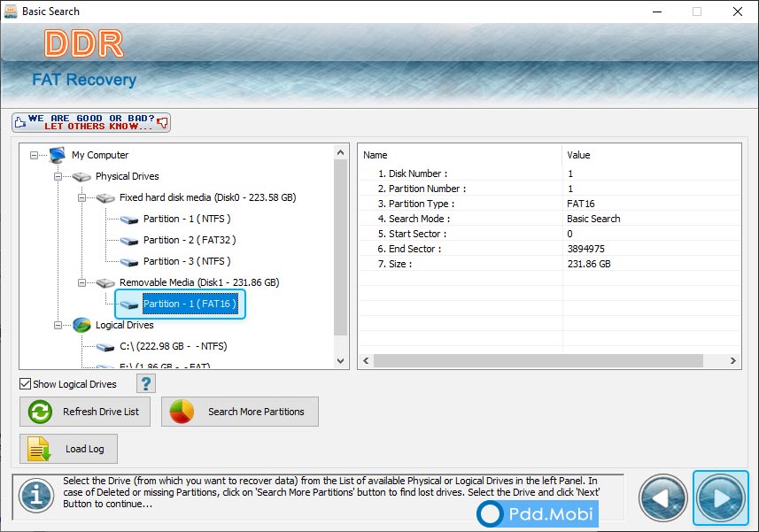
Task: Click the Load Log document icon
Action: (x=39, y=449)
